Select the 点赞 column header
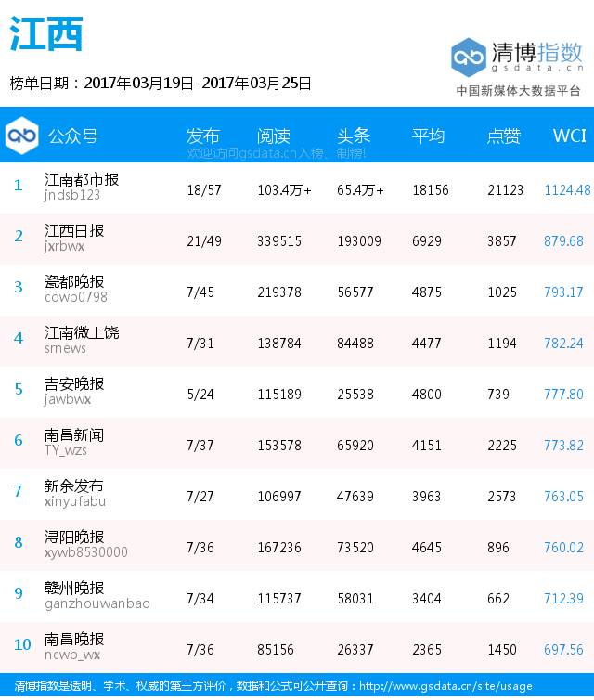This screenshot has height=700, width=594. pyautogui.click(x=504, y=136)
